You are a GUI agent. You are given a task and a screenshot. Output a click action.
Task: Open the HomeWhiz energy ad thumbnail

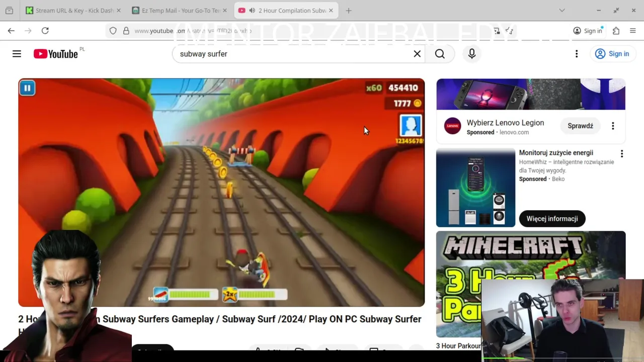click(x=475, y=188)
